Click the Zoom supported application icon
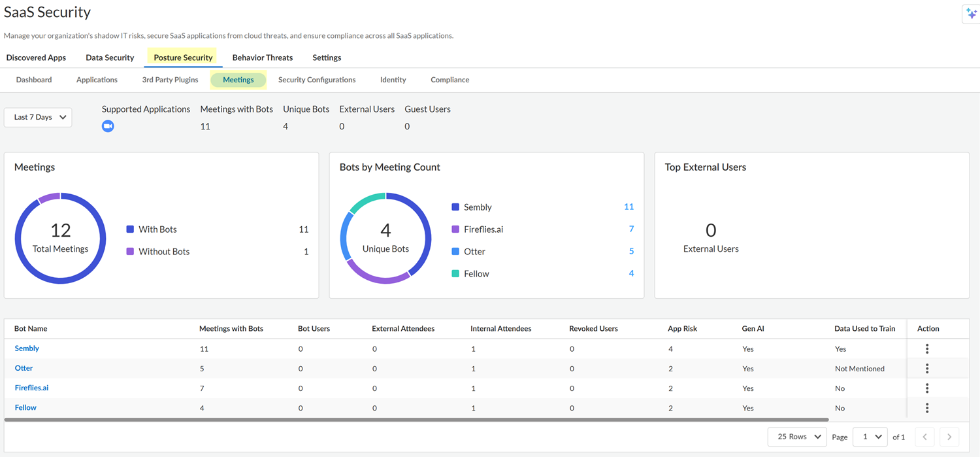Screen dimensions: 980x457 (x=108, y=126)
